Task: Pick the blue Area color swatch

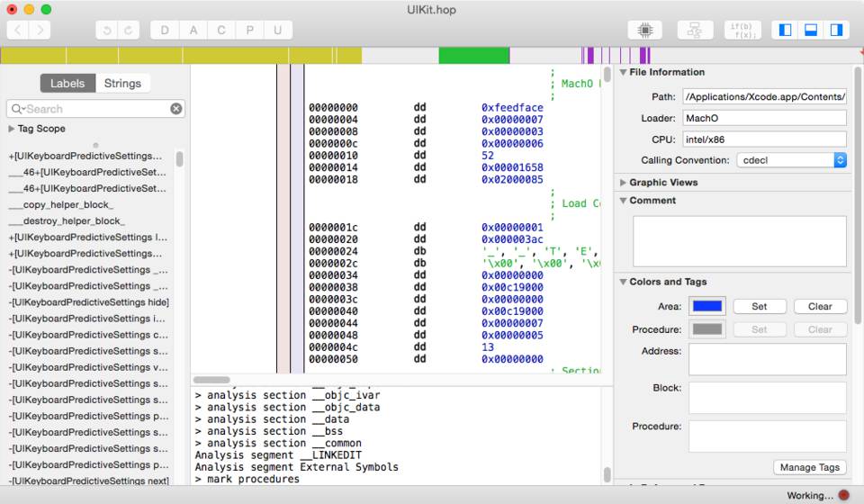Action: coord(707,306)
